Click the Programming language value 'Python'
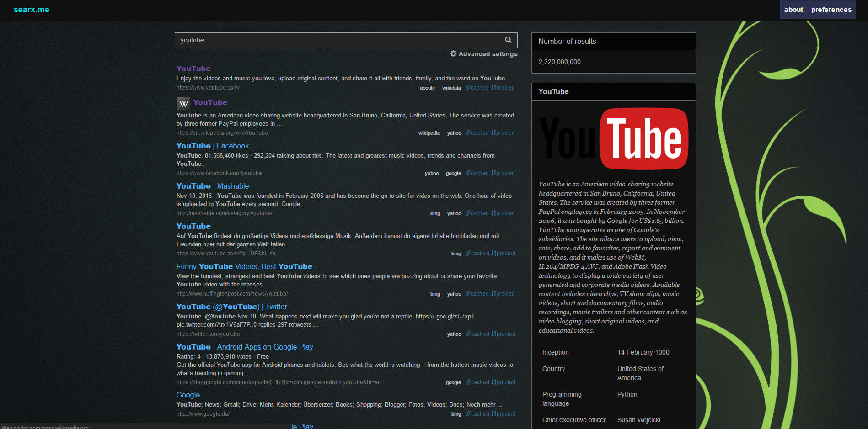Viewport: 868px width, 429px height. 627,394
